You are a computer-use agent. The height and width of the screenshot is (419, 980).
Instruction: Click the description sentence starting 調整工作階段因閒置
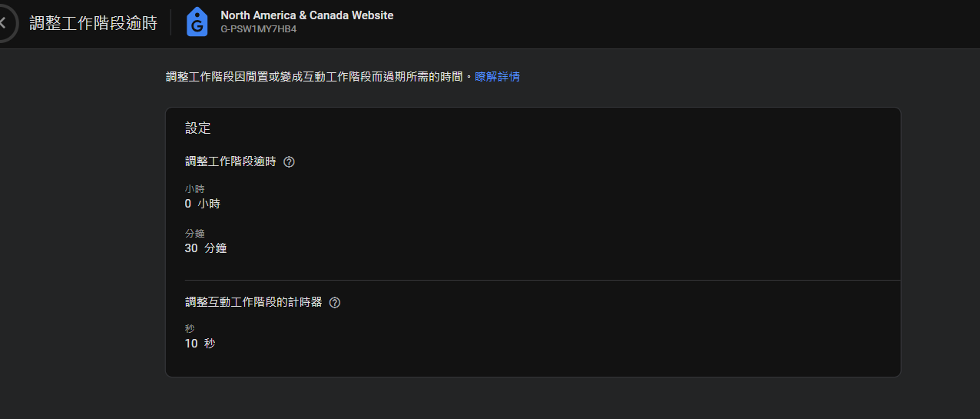tap(315, 77)
